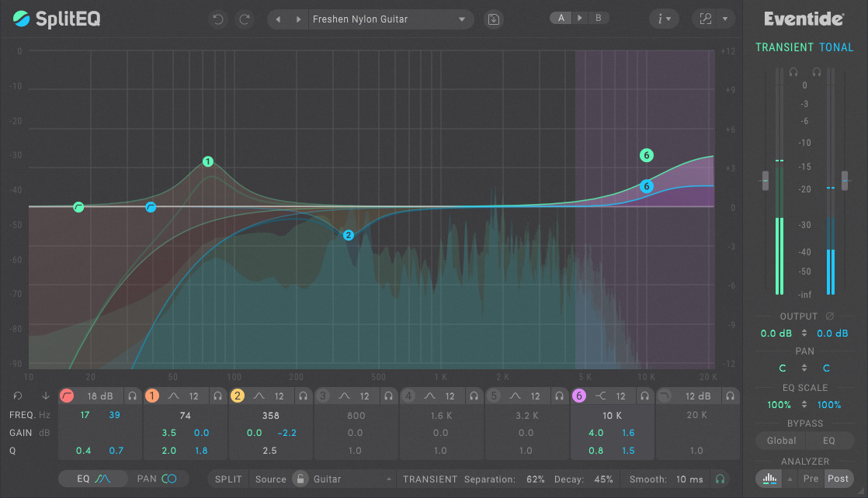Select the B settings slot
This screenshot has width=868, height=498.
[598, 18]
